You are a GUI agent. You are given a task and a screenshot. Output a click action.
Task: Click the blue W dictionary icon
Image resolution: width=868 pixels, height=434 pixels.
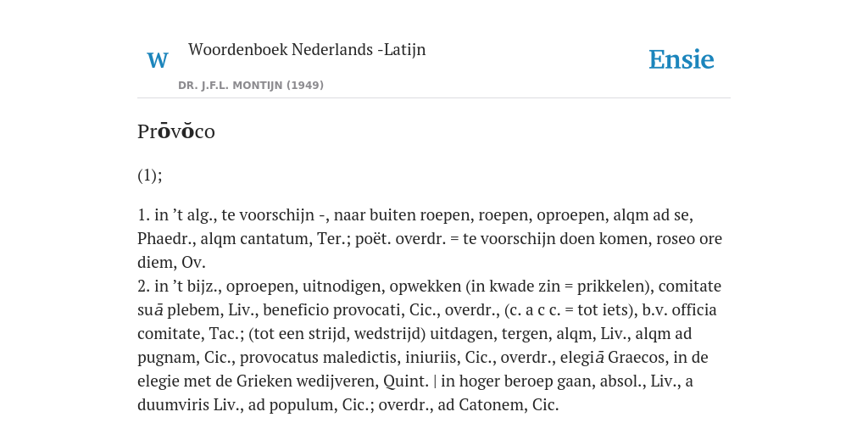pyautogui.click(x=157, y=60)
